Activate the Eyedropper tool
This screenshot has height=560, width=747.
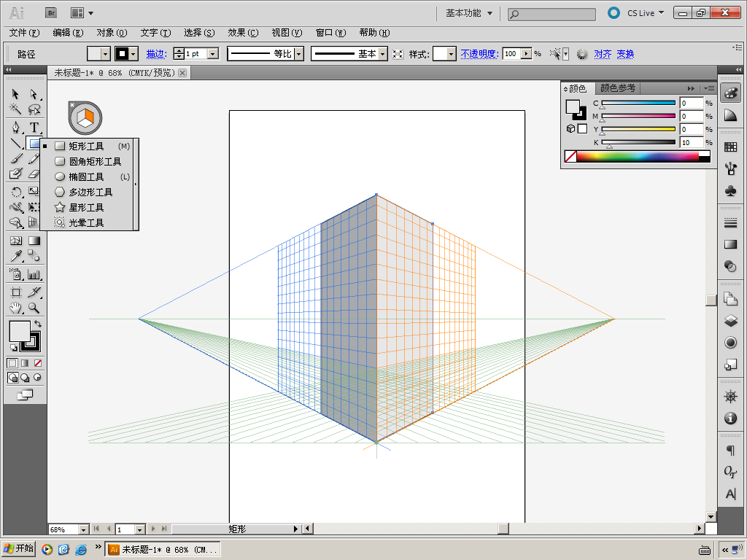15,256
